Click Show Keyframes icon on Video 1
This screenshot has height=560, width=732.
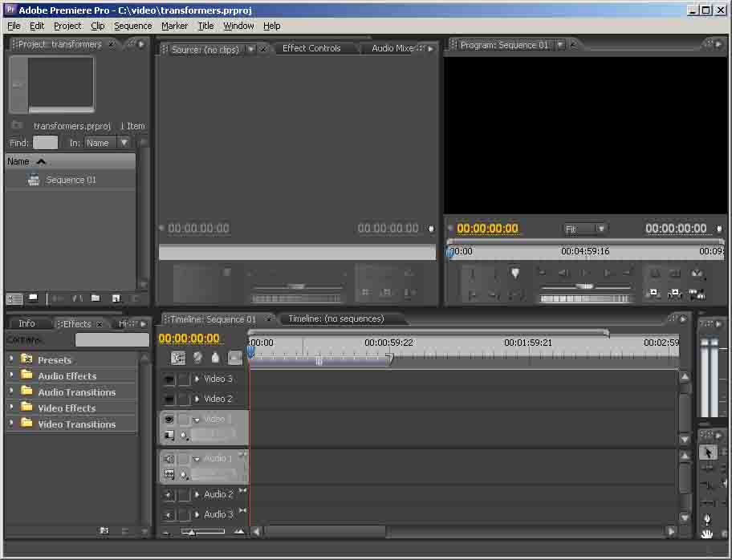[x=185, y=436]
